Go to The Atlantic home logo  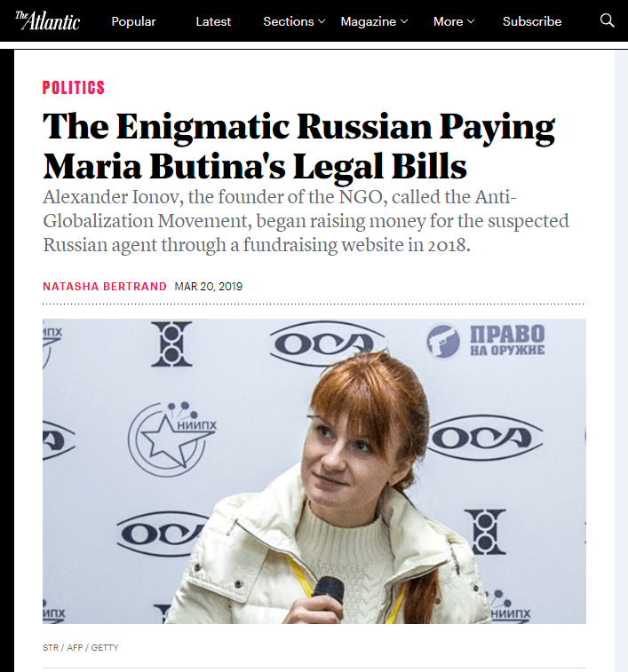tap(48, 20)
